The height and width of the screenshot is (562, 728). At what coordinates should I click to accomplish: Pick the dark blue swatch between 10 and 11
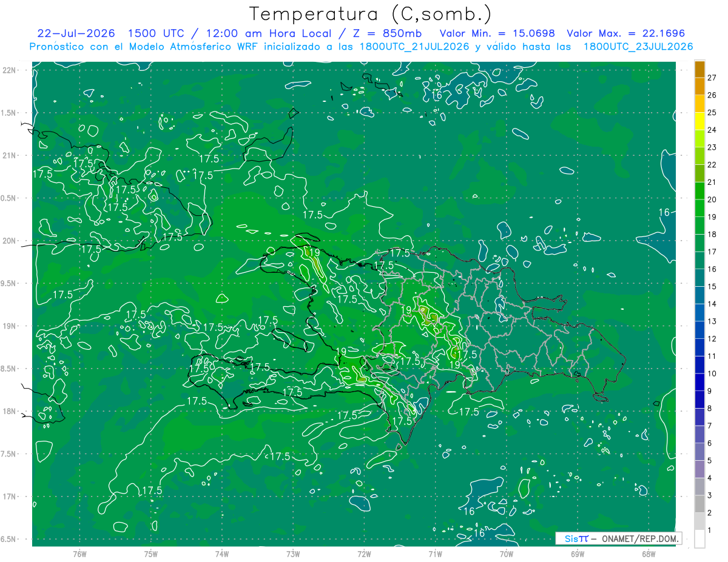tap(699, 365)
